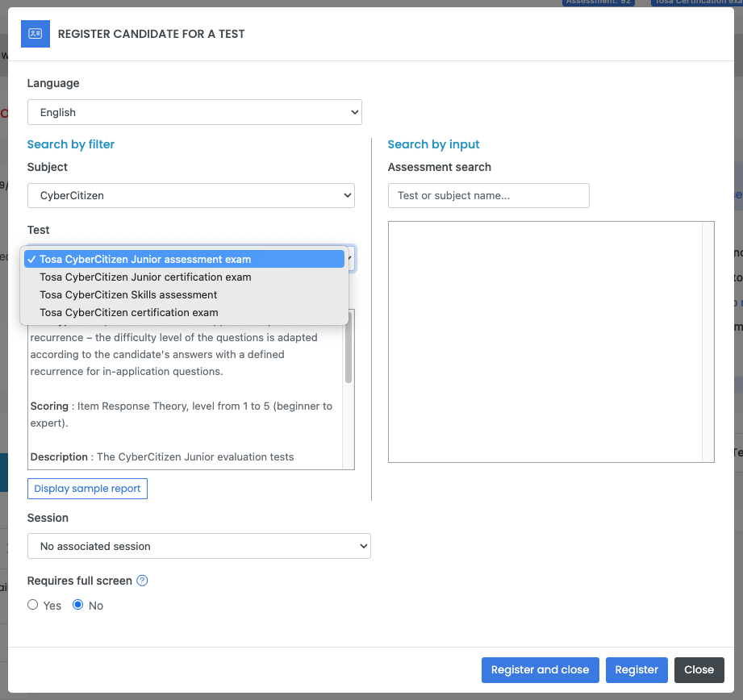Click Display sample report button

pyautogui.click(x=87, y=488)
